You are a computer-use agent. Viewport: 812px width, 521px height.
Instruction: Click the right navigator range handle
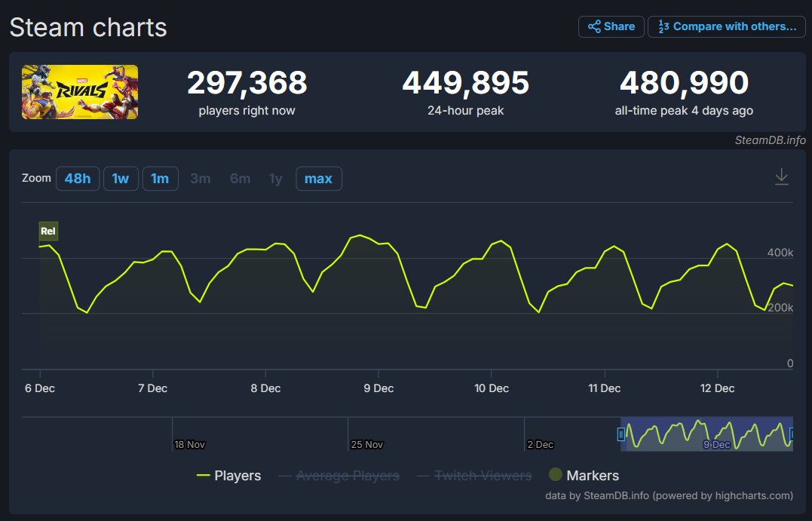792,434
